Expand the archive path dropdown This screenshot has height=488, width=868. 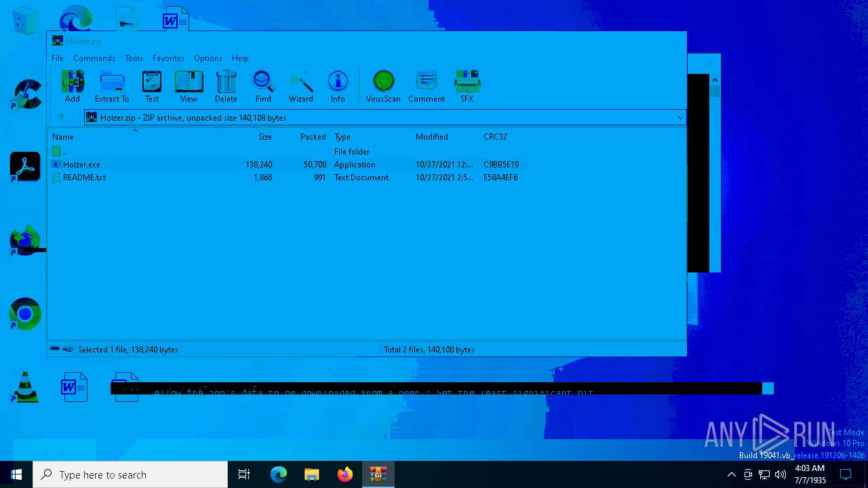680,118
